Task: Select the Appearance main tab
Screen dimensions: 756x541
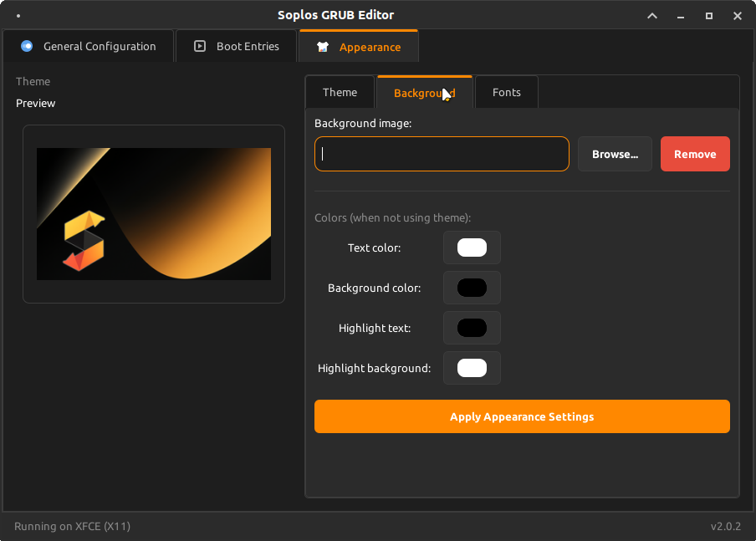Action: tap(359, 47)
